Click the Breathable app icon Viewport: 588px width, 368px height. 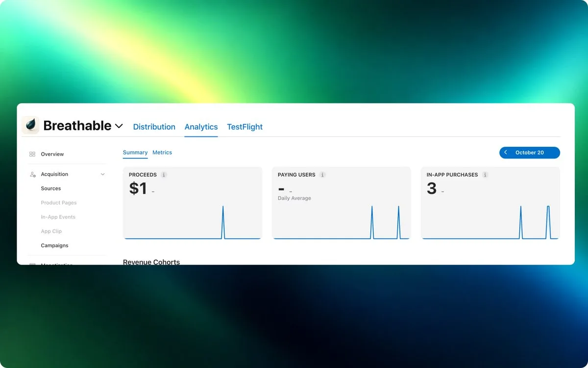pyautogui.click(x=30, y=125)
